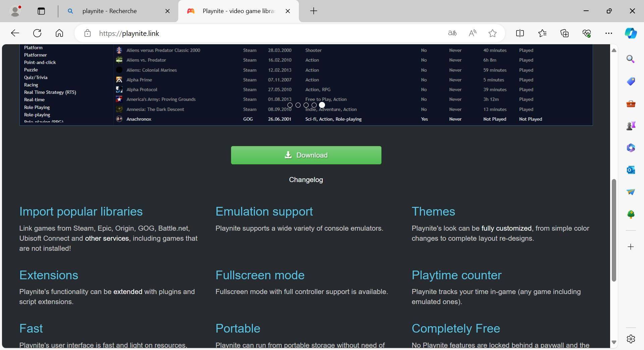Screen dimensions: 644x350
Task: Open the tab actions menu icon
Action: click(x=41, y=11)
